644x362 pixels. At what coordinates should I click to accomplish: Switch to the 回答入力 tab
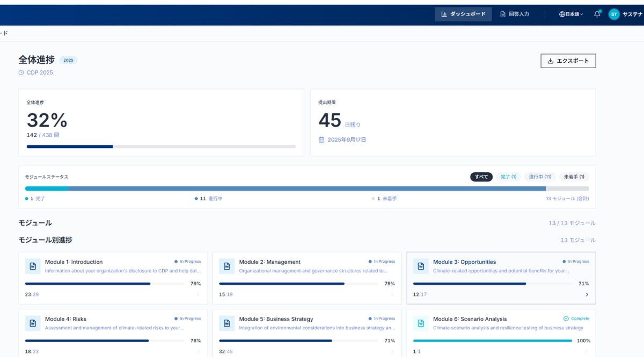514,14
